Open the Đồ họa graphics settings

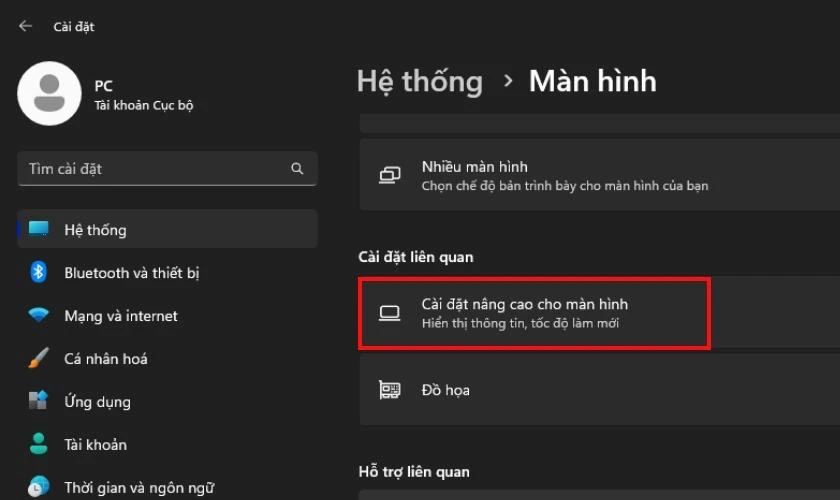[x=599, y=390]
